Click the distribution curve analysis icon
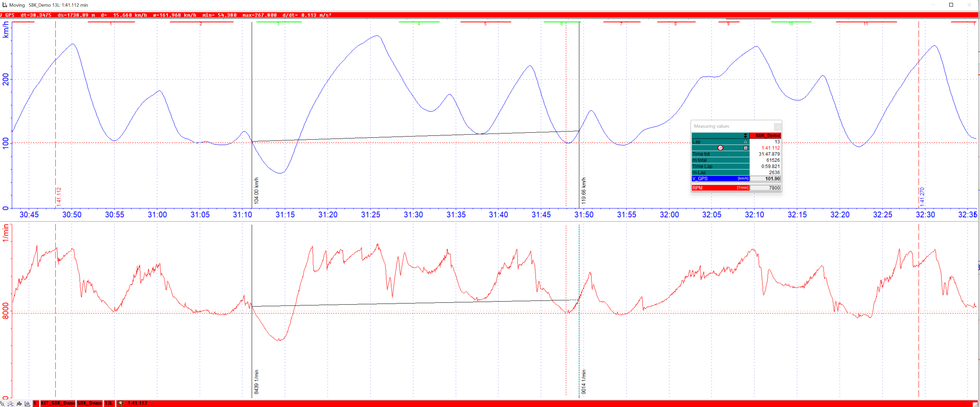Screen dimensions: 980x407 (27, 404)
